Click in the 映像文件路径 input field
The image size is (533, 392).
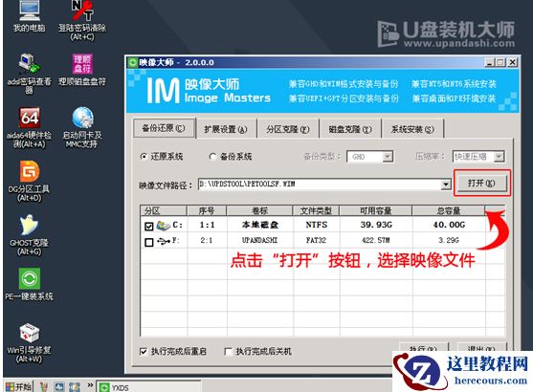[x=320, y=185]
